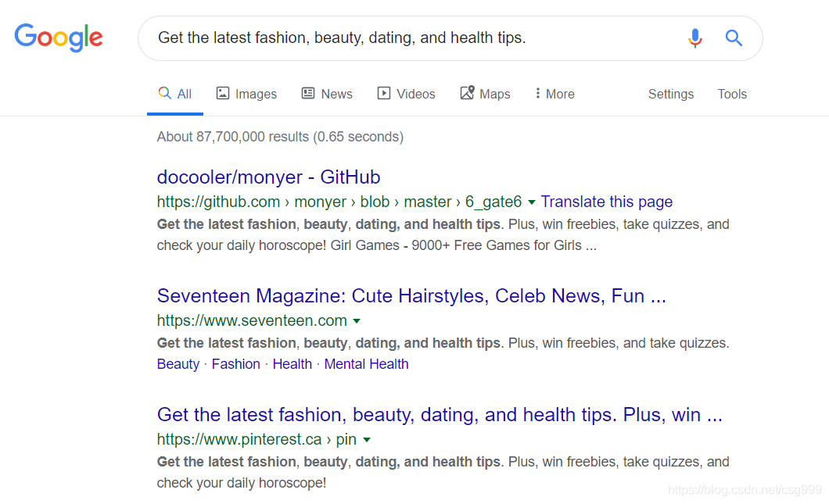Switch to the News tab label
This screenshot has height=504, width=829.
point(337,94)
